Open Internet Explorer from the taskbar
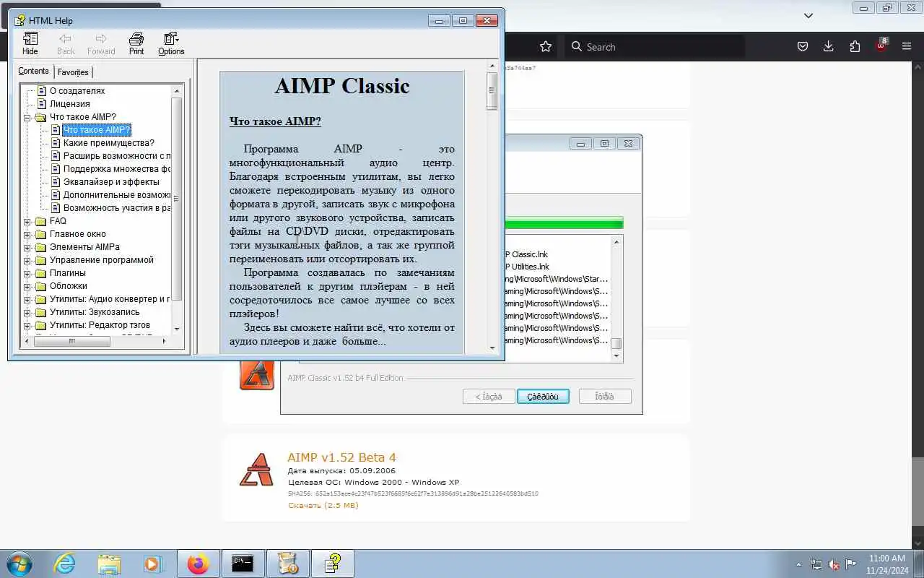Image resolution: width=924 pixels, height=578 pixels. click(65, 564)
